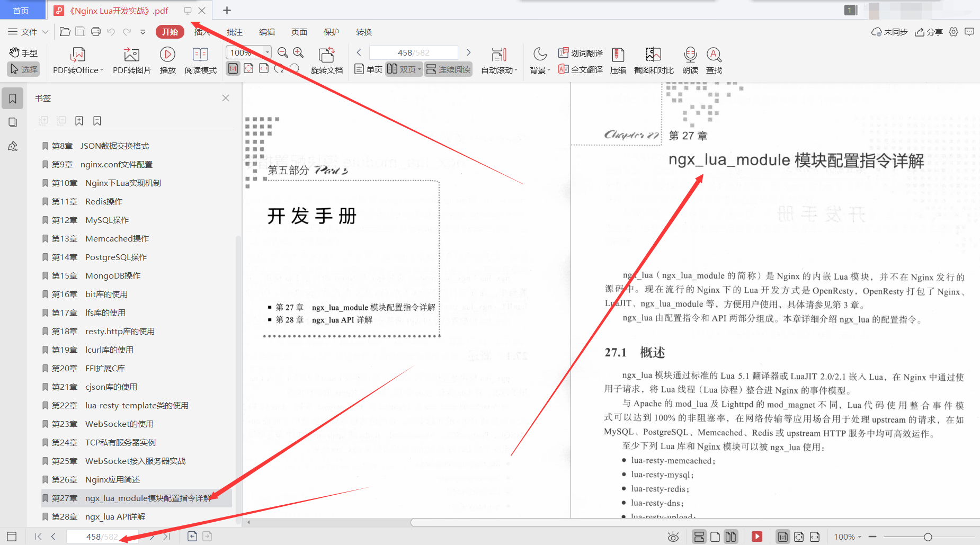980x545 pixels.
Task: Click the 查找 find button
Action: coord(714,60)
